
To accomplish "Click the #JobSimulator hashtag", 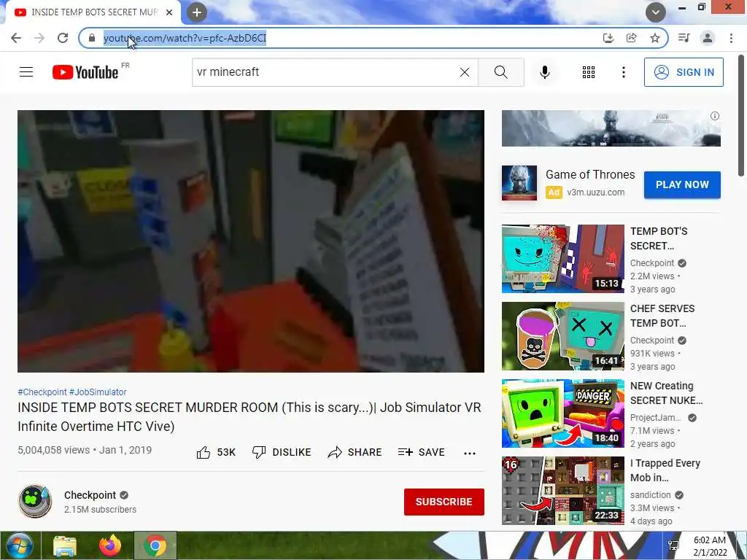I will pyautogui.click(x=98, y=392).
